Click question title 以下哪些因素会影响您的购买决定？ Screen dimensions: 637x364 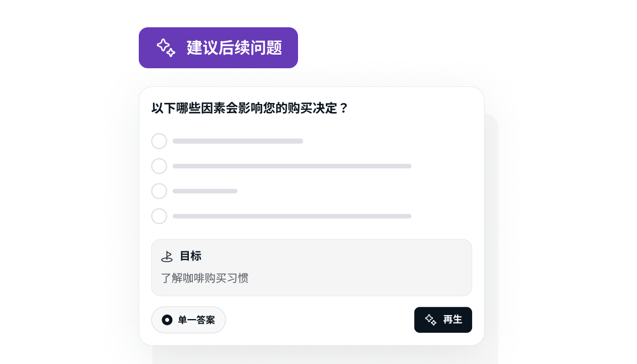[250, 108]
